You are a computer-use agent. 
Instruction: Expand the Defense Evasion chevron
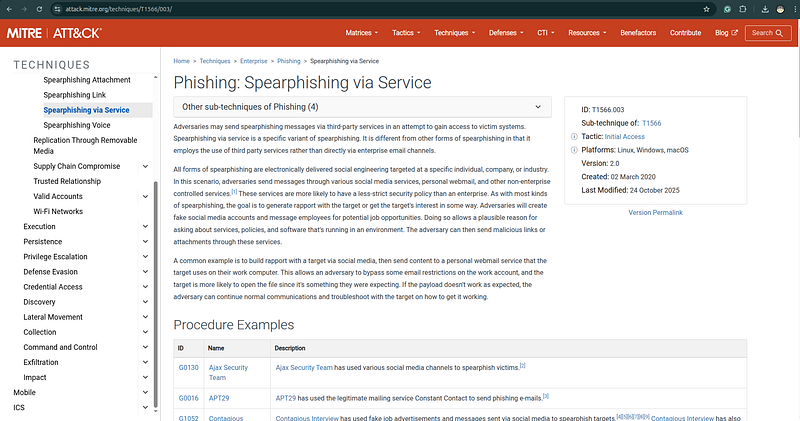tap(145, 271)
